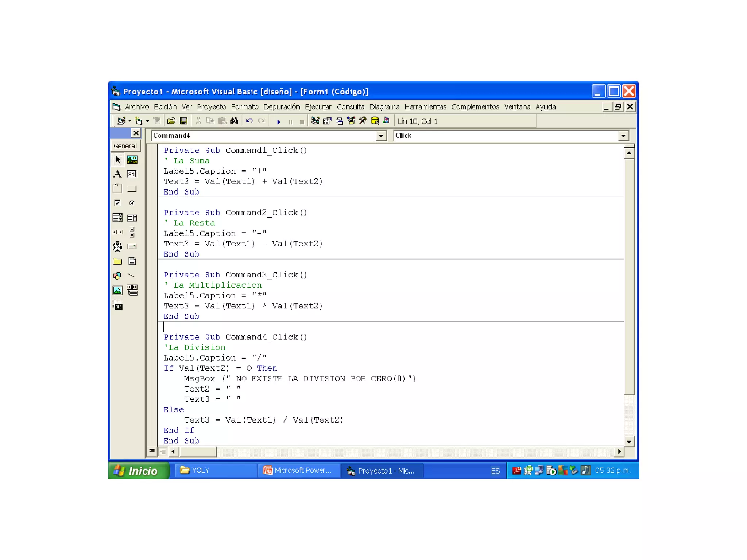Expand the Command4 object dropdown
Screen dimensions: 747x560
[380, 136]
